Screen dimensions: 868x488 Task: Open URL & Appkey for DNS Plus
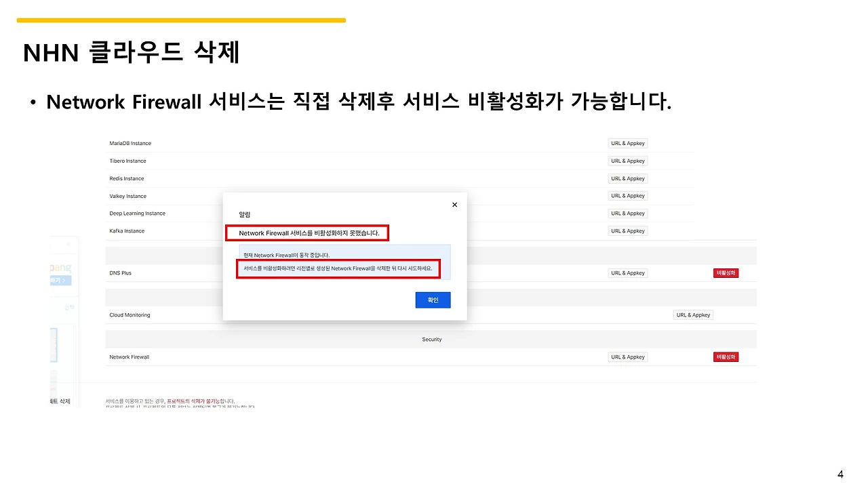click(627, 273)
